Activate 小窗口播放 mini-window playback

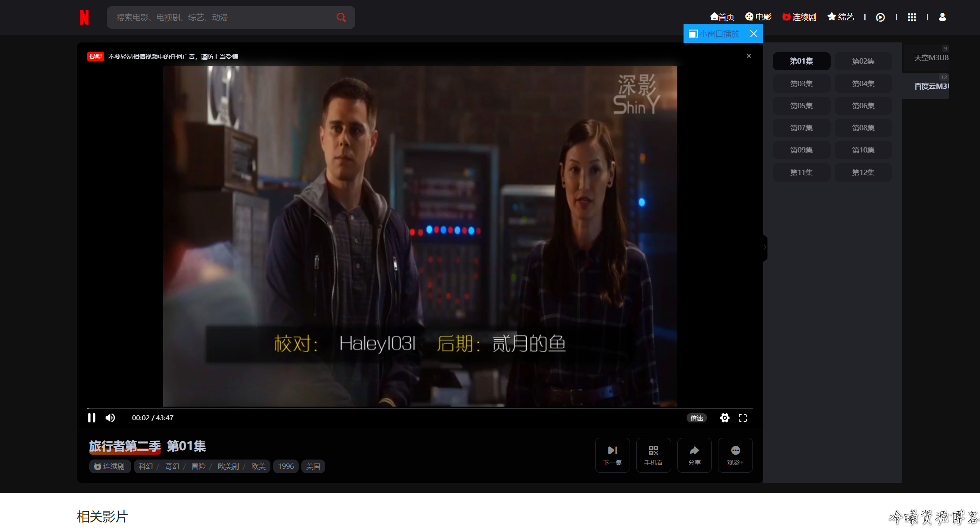coord(714,34)
